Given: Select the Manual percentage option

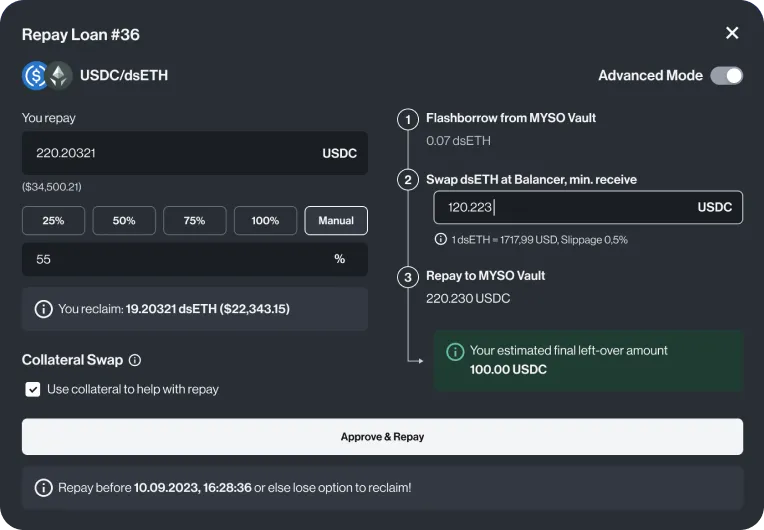Looking at the screenshot, I should pyautogui.click(x=336, y=221).
